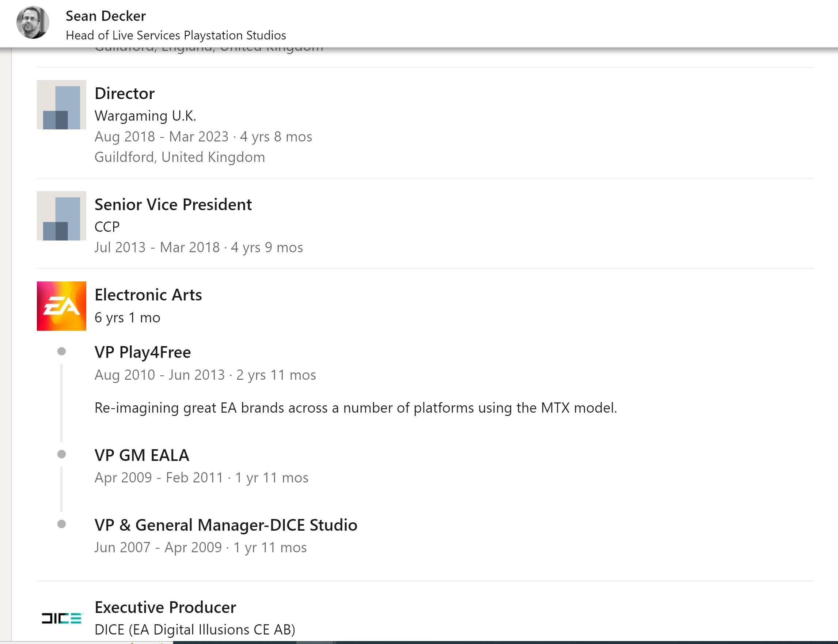The height and width of the screenshot is (644, 838).
Task: Click the timeline bullet beside VP GM EALA
Action: [x=61, y=454]
